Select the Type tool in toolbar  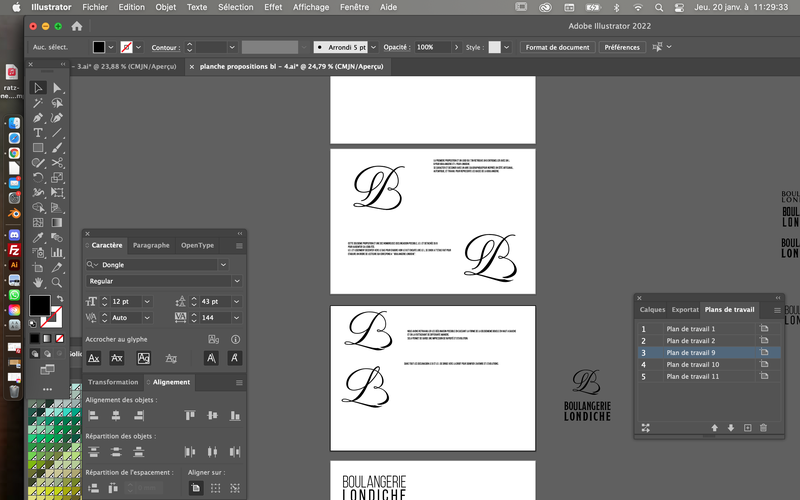click(x=38, y=133)
